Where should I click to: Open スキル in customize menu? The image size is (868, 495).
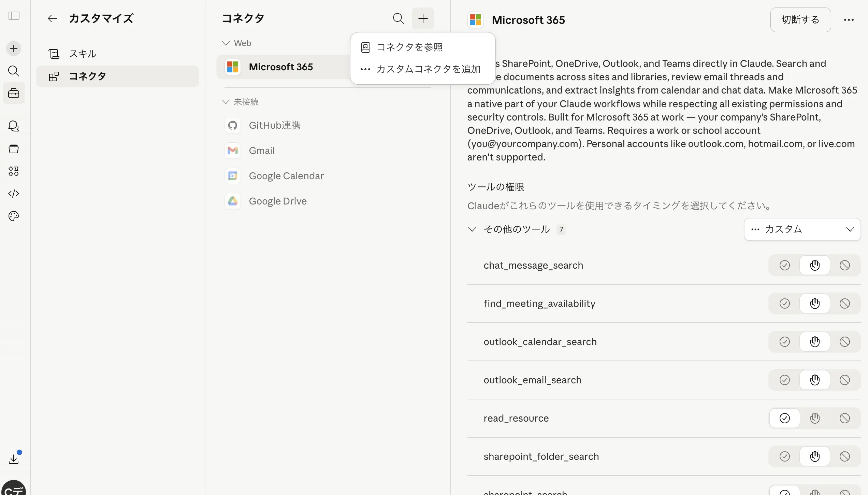tap(118, 54)
